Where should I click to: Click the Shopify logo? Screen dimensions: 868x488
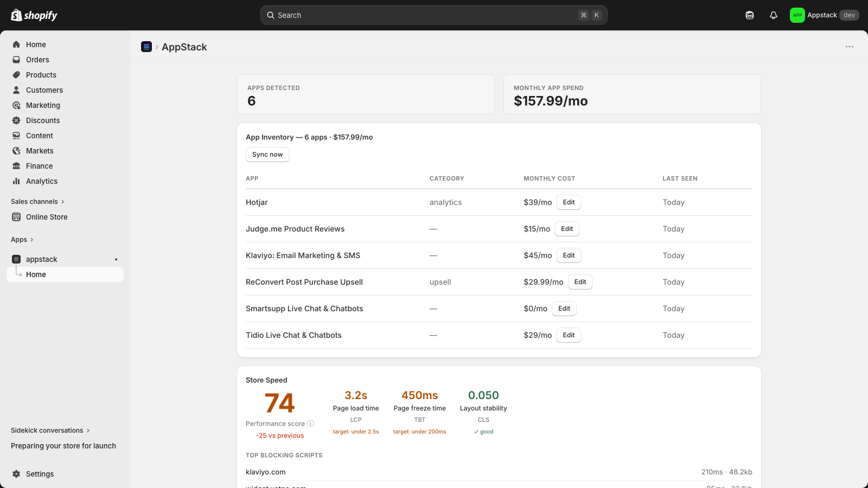[x=34, y=15]
